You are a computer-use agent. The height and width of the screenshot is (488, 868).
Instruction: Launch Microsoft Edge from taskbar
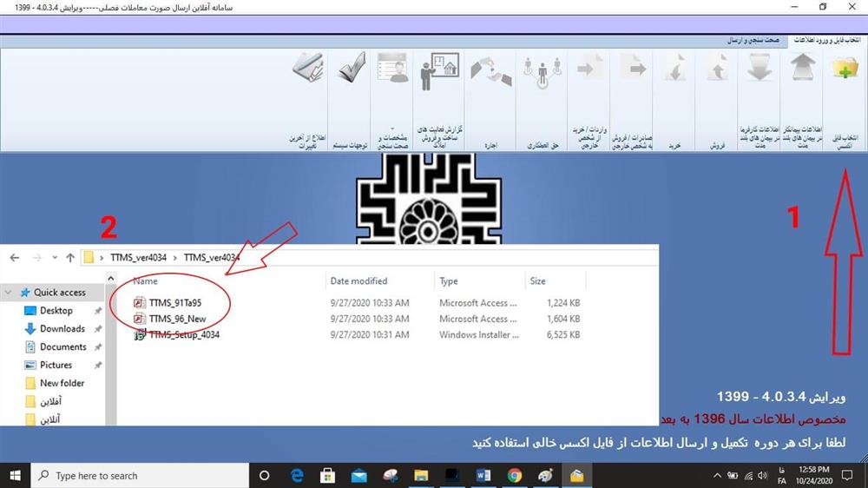(x=297, y=475)
